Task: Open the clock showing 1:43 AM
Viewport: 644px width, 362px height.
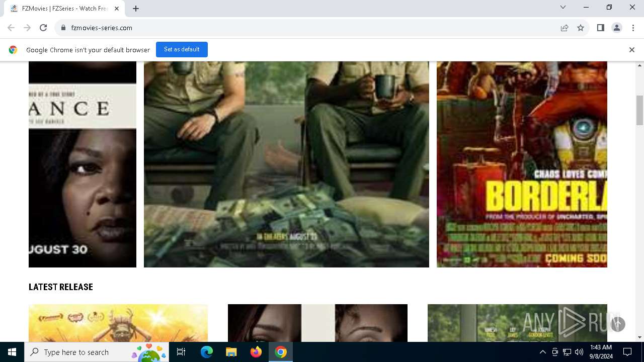Action: pyautogui.click(x=601, y=352)
